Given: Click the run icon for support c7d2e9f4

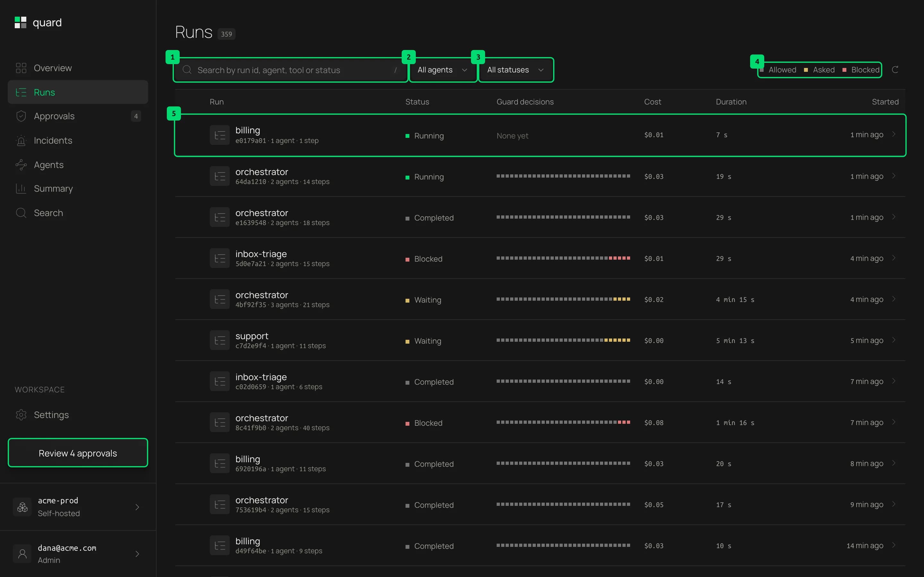Looking at the screenshot, I should [x=219, y=340].
